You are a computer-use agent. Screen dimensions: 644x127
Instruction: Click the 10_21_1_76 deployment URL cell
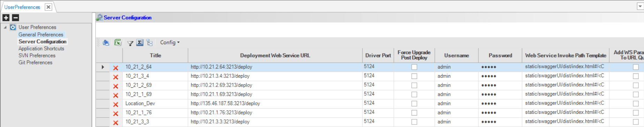click(275, 113)
